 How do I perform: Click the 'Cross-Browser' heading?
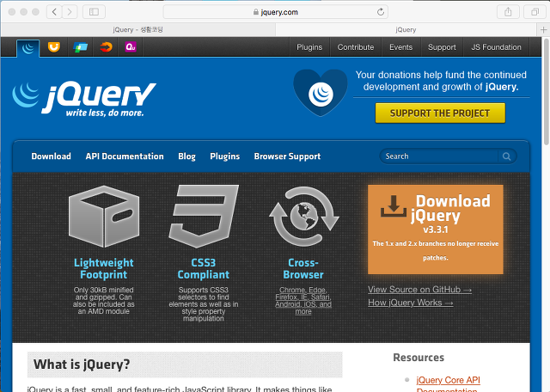tap(303, 268)
